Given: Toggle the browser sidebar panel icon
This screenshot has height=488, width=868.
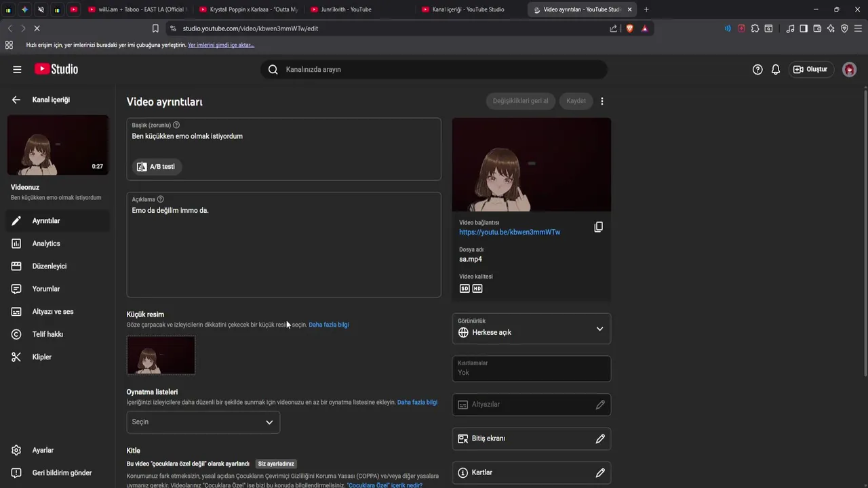Looking at the screenshot, I should tap(804, 28).
